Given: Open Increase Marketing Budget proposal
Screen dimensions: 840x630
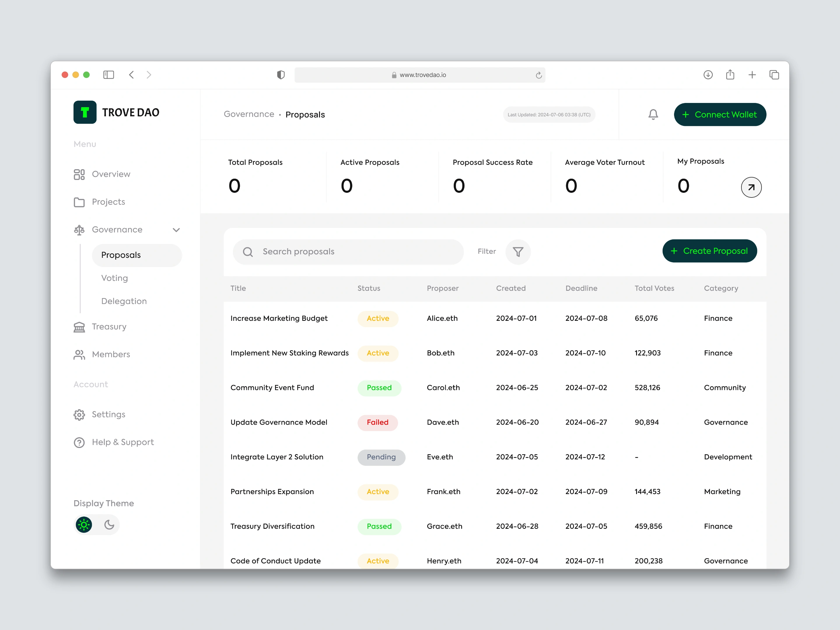Looking at the screenshot, I should pos(279,318).
